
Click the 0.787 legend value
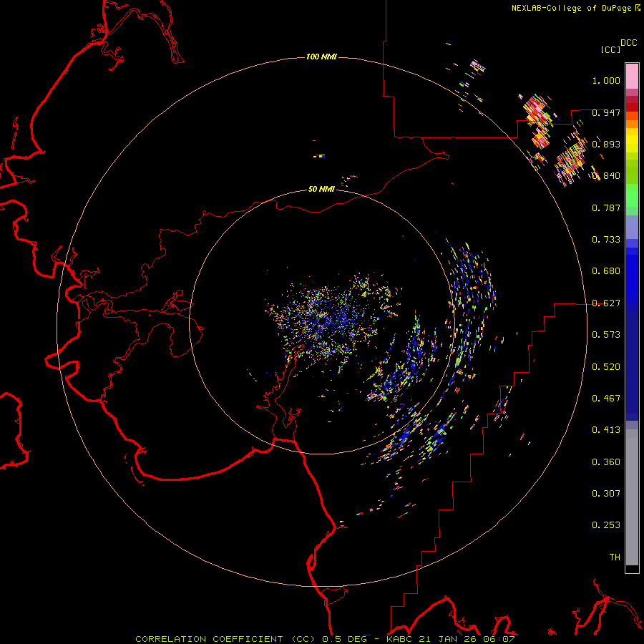606,208
